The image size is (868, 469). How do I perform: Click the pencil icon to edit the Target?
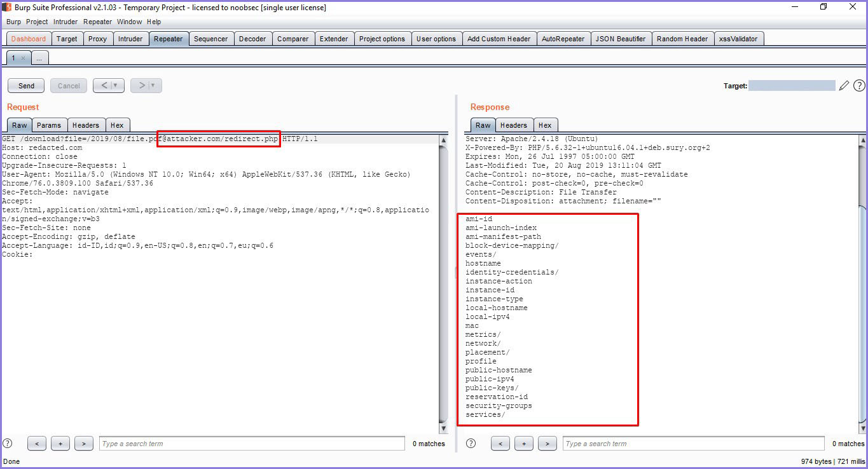(x=844, y=85)
